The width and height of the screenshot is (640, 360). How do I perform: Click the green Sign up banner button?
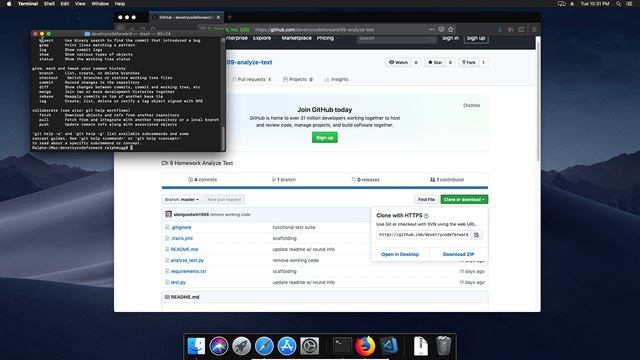[325, 138]
